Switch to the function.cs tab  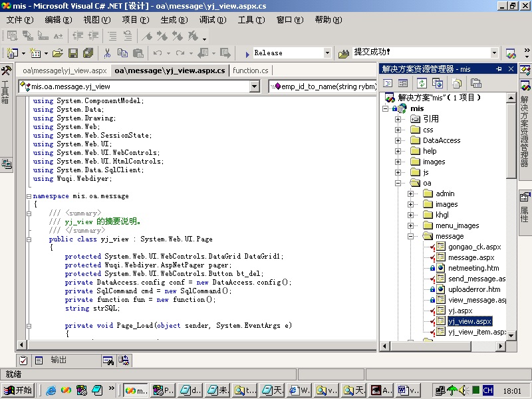[251, 70]
